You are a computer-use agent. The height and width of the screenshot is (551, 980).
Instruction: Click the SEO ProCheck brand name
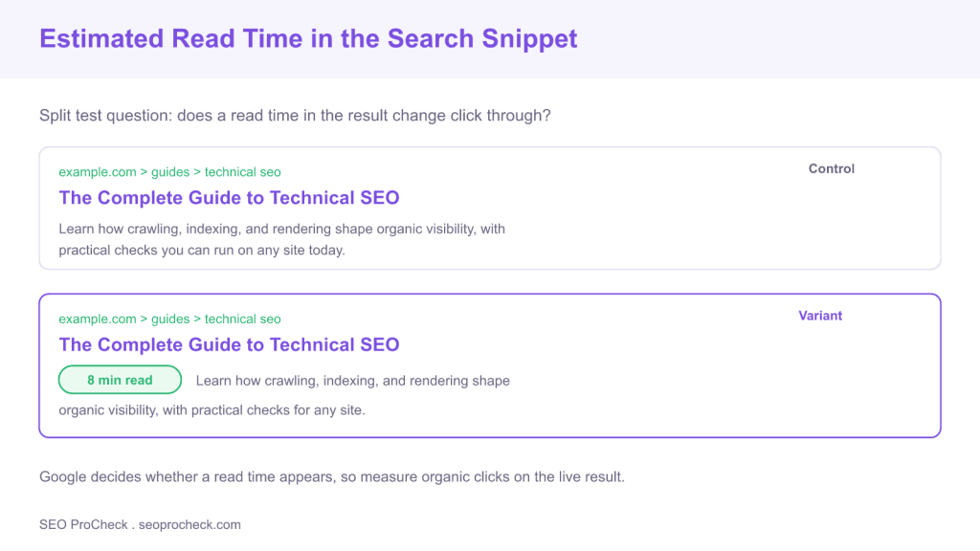tap(83, 525)
